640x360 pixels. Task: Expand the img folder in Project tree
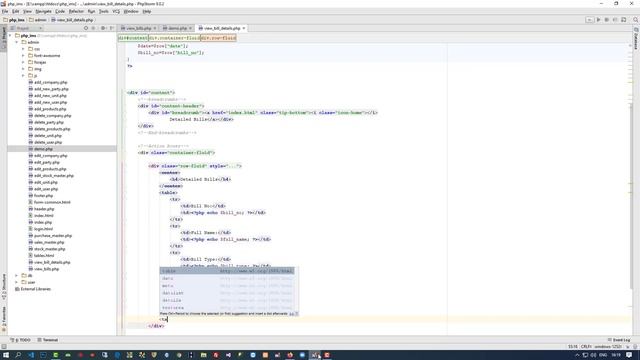point(23,69)
